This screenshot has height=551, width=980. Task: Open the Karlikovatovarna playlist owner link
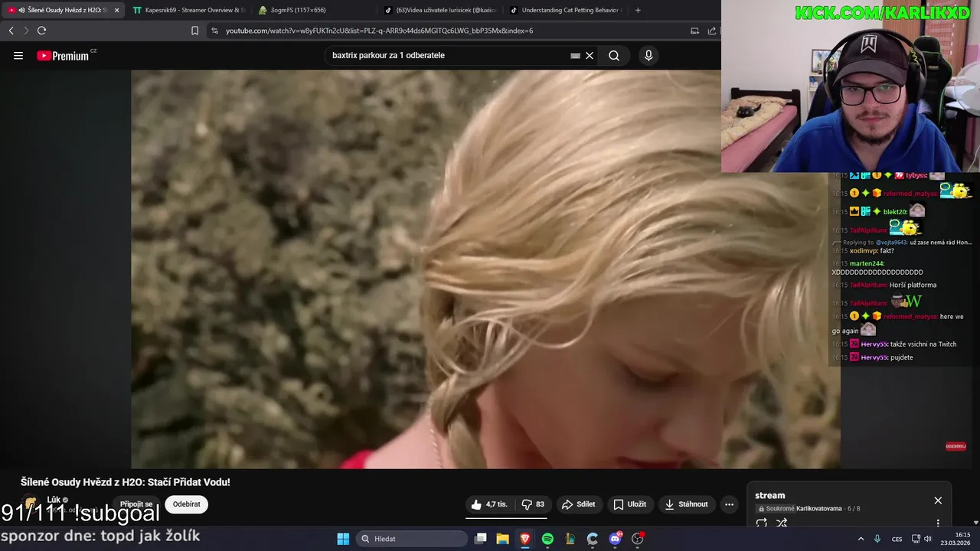[819, 509]
